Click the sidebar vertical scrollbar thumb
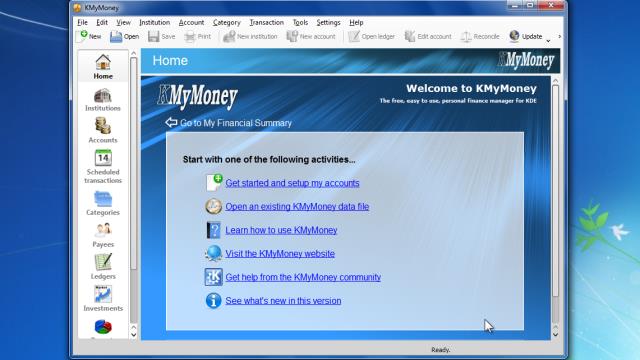 pos(133,163)
